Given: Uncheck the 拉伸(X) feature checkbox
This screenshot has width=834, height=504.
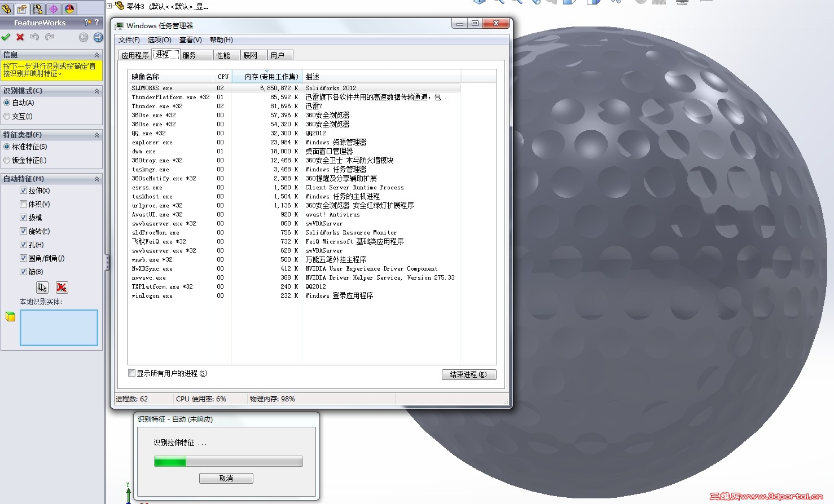Looking at the screenshot, I should pyautogui.click(x=23, y=191).
